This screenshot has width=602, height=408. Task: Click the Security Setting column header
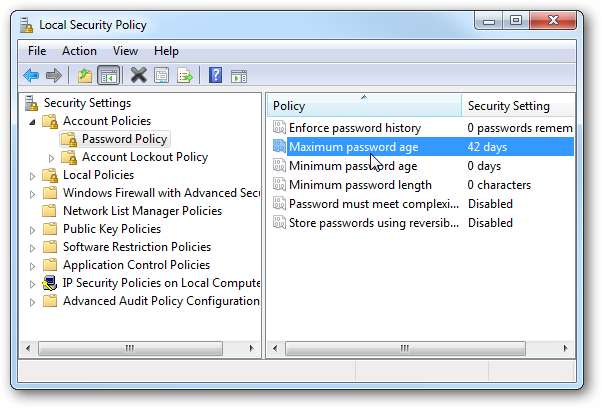click(508, 106)
